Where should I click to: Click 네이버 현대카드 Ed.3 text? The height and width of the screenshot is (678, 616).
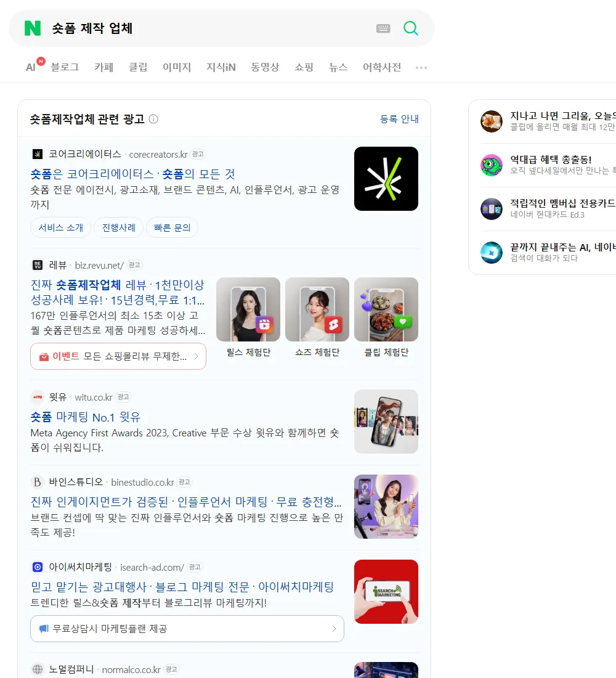(547, 214)
